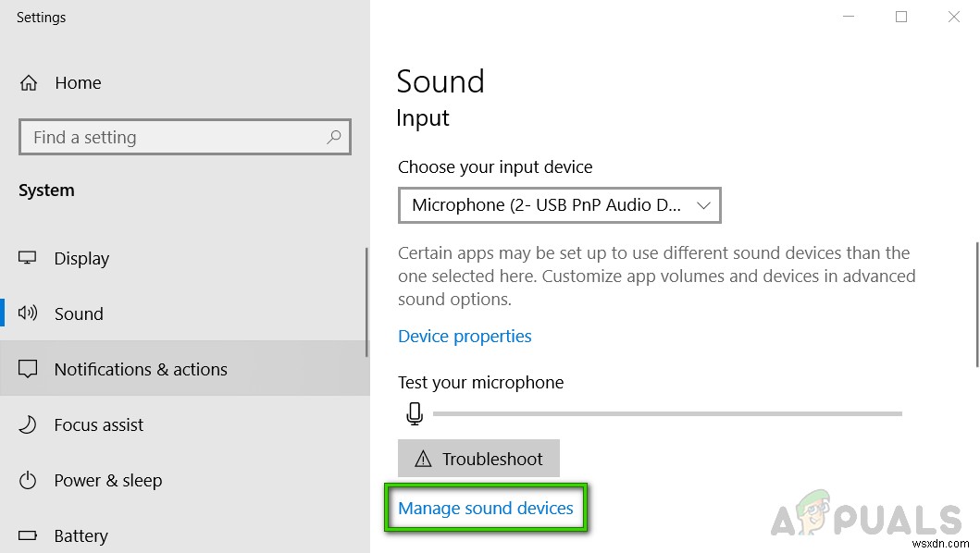The image size is (980, 553).
Task: Click the microphone icon under Test your microphone
Action: pos(415,413)
